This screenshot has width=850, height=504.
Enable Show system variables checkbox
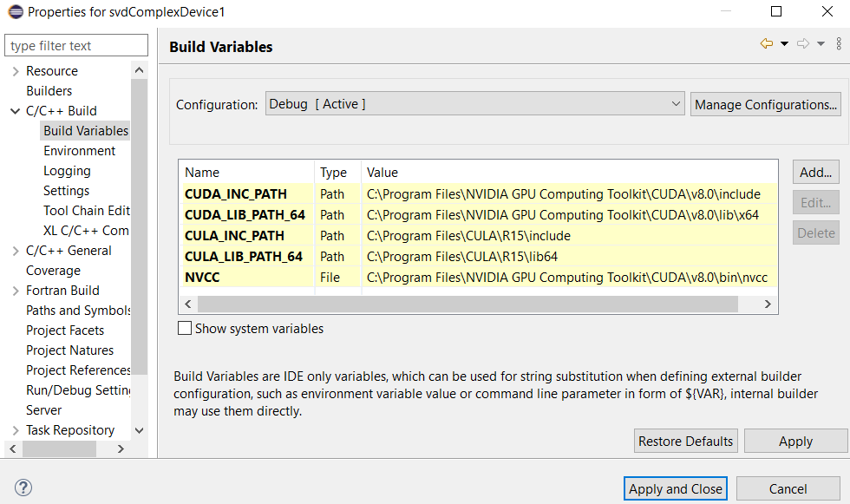(x=185, y=329)
